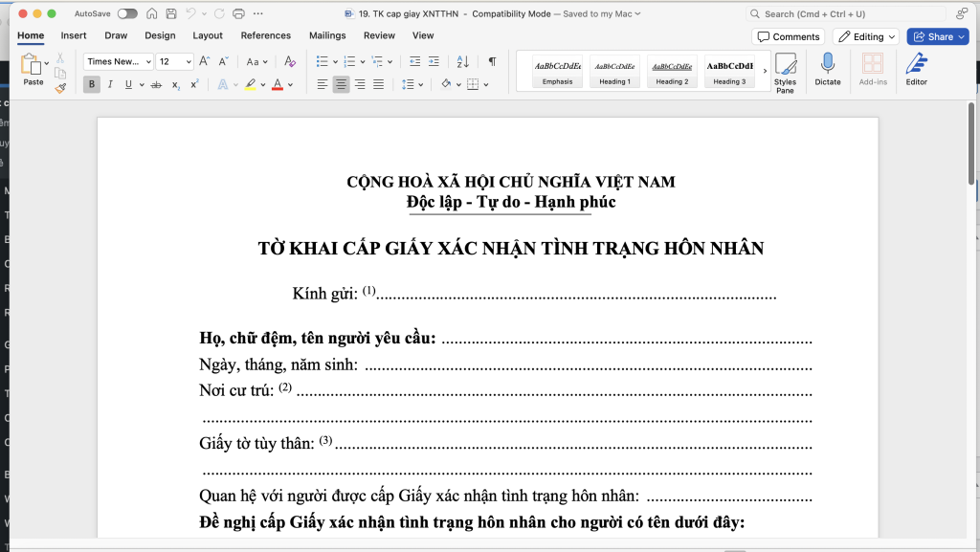
Task: Open the Editing mode dropdown
Action: tap(865, 36)
